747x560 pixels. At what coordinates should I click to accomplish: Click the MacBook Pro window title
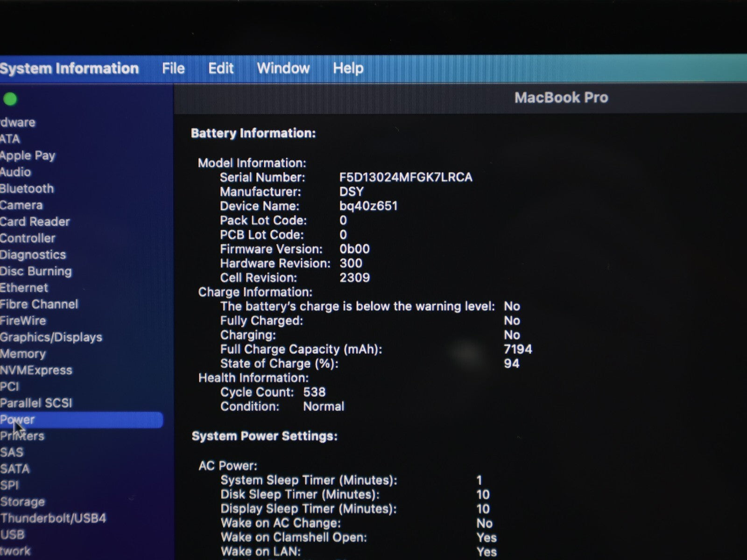(x=561, y=98)
